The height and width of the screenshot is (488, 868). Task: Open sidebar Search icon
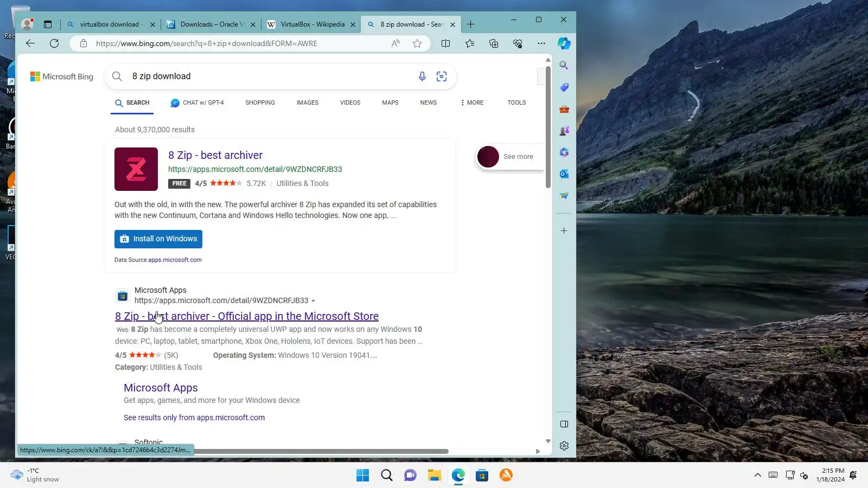tap(564, 66)
